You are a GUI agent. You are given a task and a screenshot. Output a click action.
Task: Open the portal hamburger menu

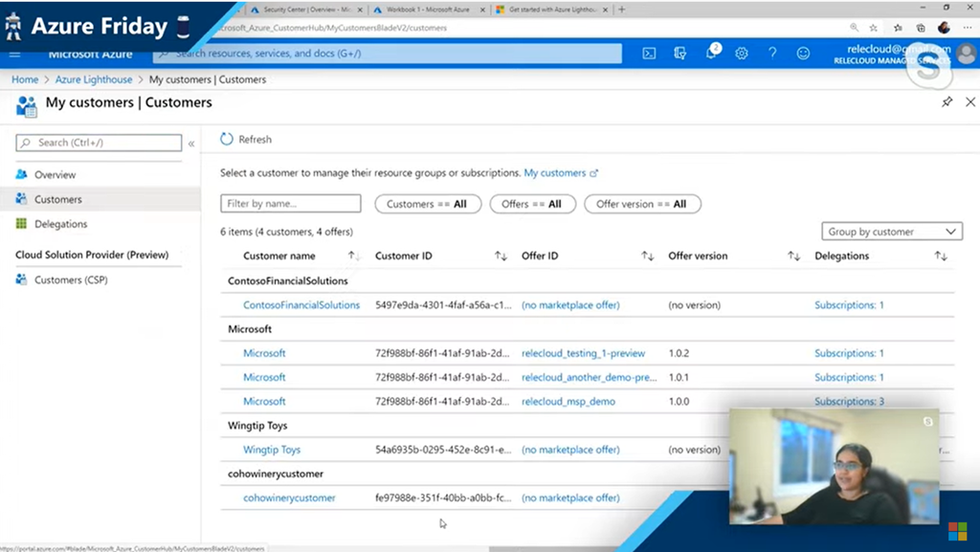point(14,54)
